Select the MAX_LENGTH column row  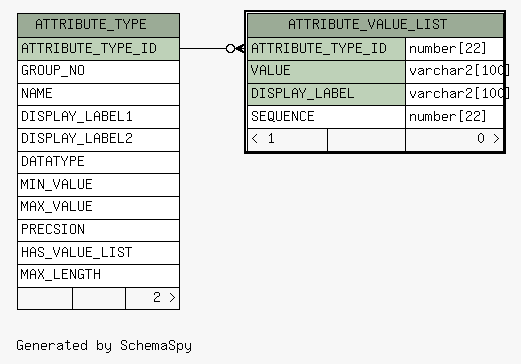pos(98,276)
